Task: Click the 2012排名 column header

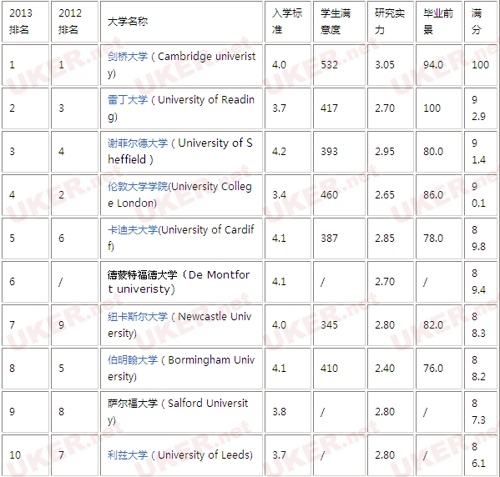Action: point(75,22)
